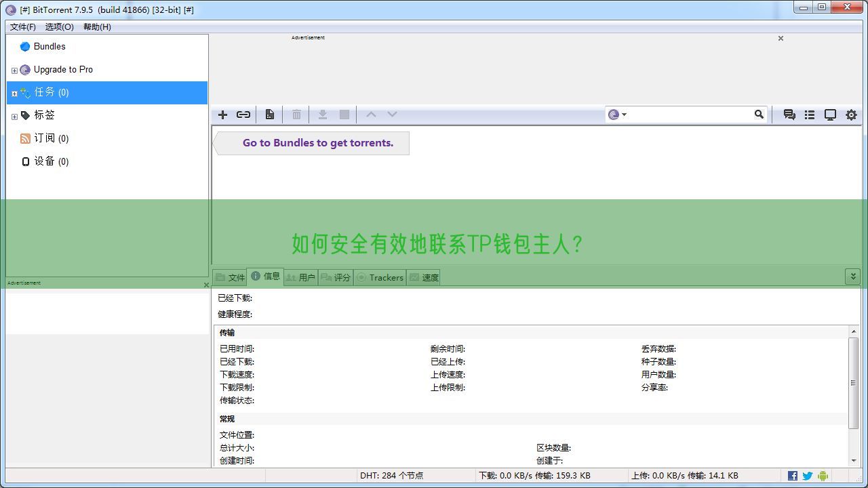Open the 选项(O) menu
This screenshot has width=868, height=488.
[60, 27]
